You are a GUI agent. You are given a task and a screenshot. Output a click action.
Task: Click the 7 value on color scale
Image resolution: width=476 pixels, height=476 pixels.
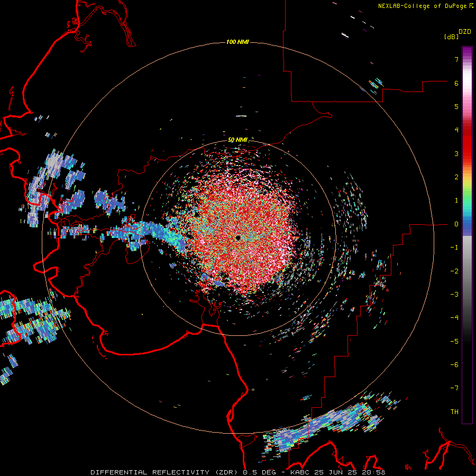tap(456, 59)
